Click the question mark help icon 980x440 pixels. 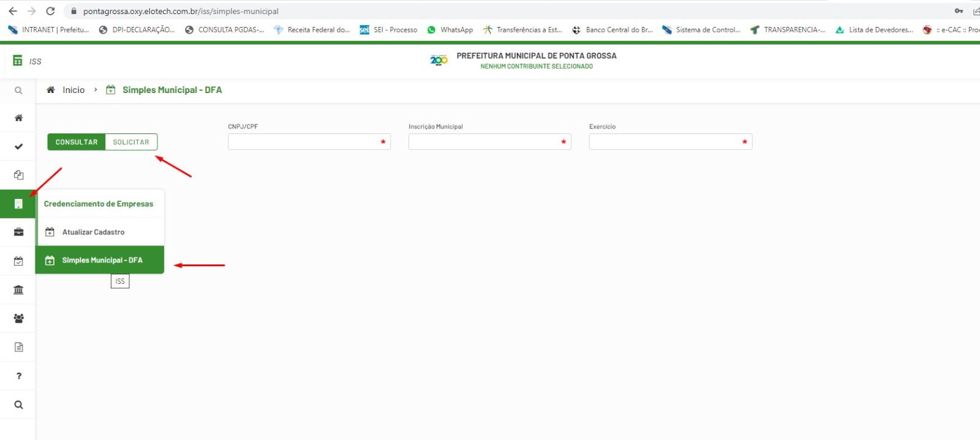pos(18,376)
